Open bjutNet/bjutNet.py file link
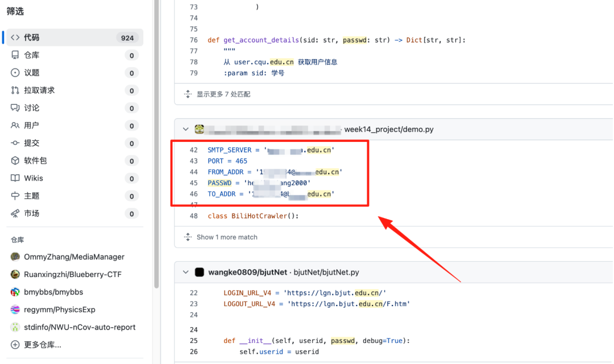614x364 pixels. tap(326, 273)
